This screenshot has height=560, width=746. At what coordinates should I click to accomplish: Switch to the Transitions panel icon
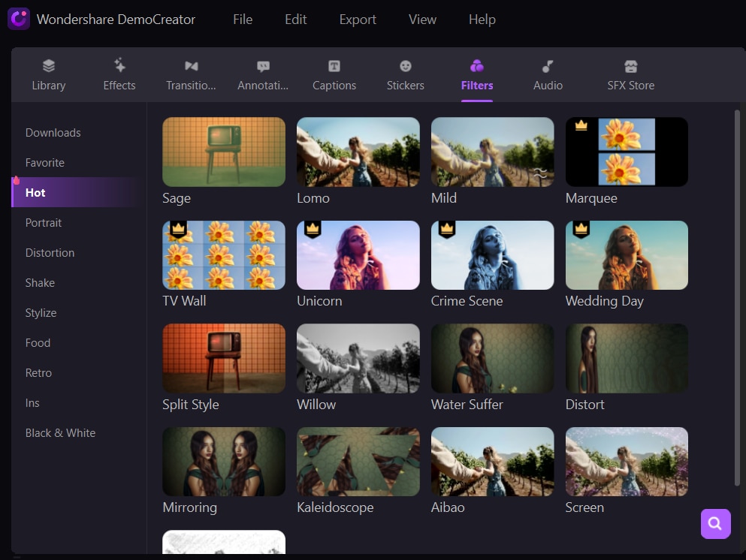(x=192, y=65)
